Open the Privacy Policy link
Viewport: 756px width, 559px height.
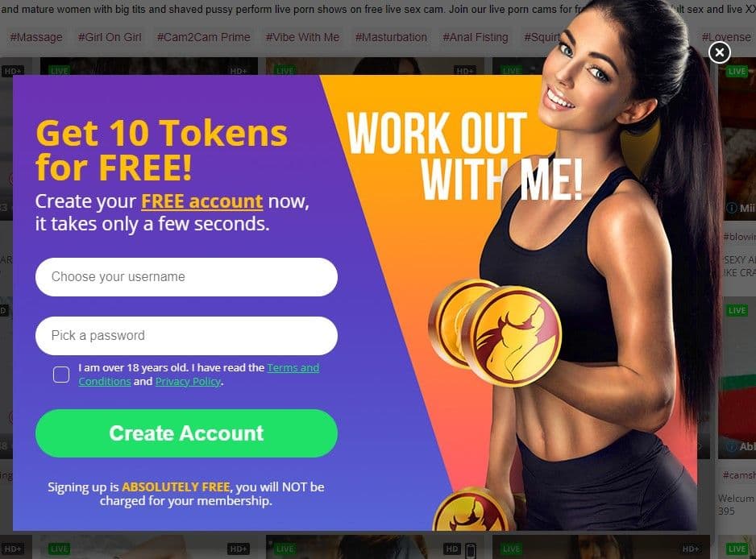click(x=188, y=381)
